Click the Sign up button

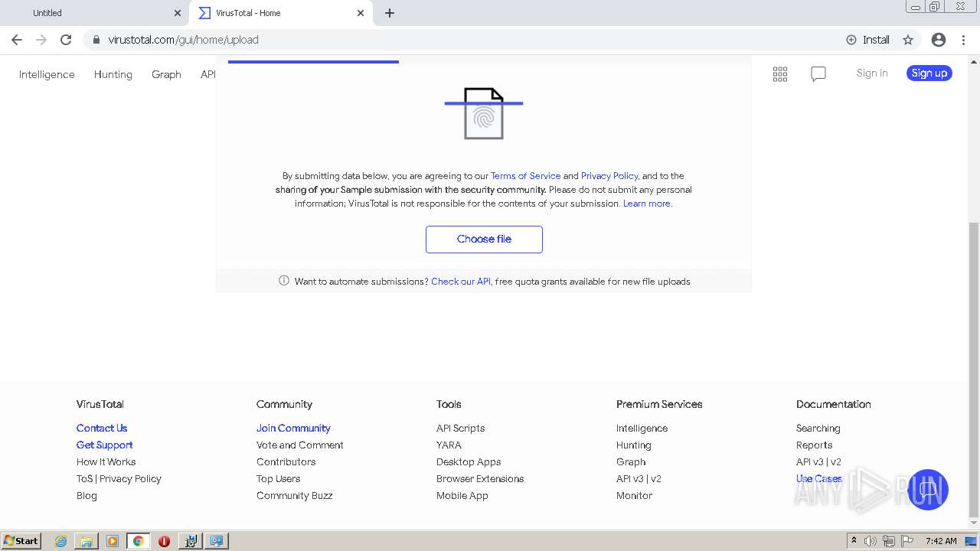click(929, 73)
